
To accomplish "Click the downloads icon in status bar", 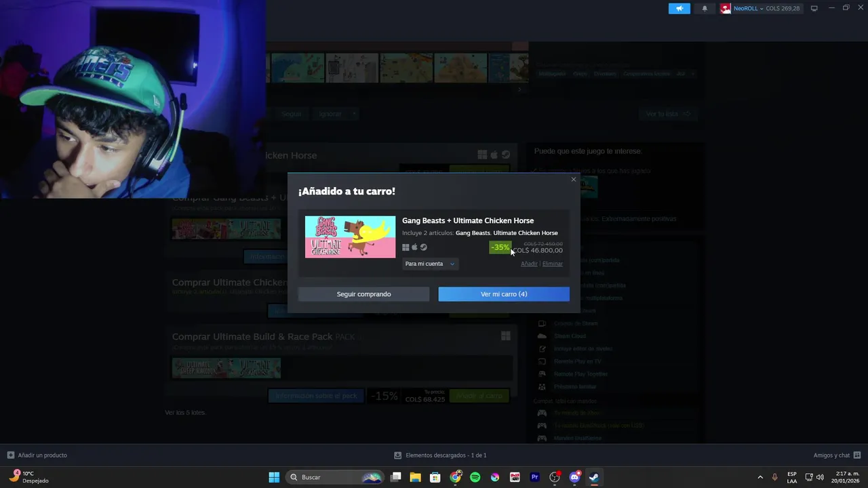I will coord(398,455).
